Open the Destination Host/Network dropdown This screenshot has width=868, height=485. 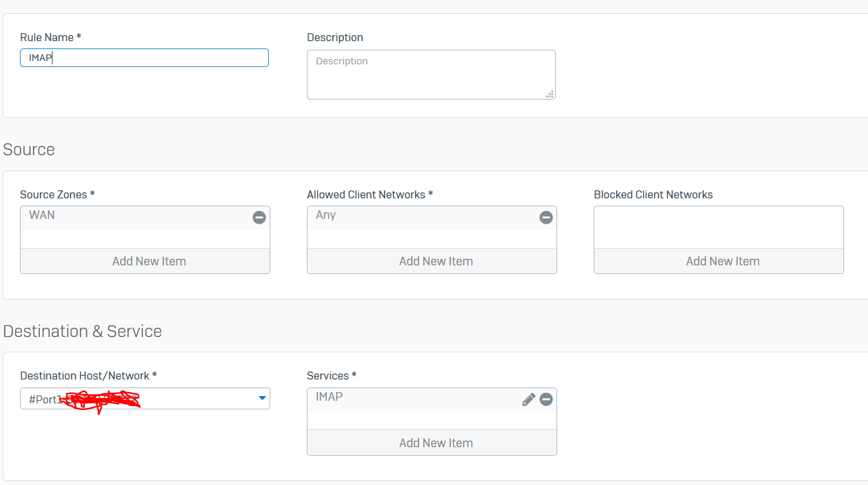point(262,398)
